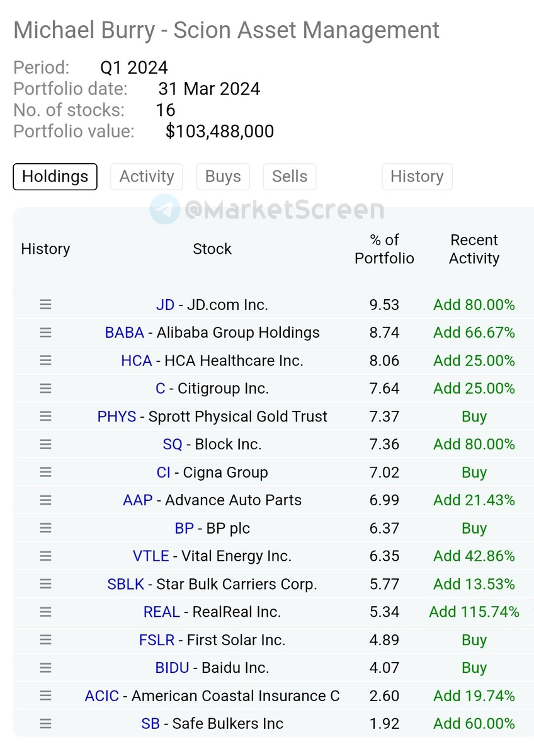Open the ACIC ticker link
Image resolution: width=534 pixels, height=756 pixels.
click(x=102, y=696)
